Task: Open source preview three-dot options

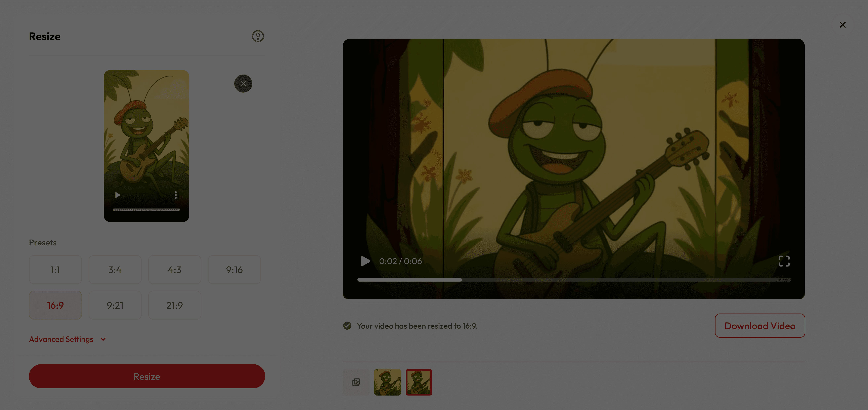Action: click(x=176, y=195)
